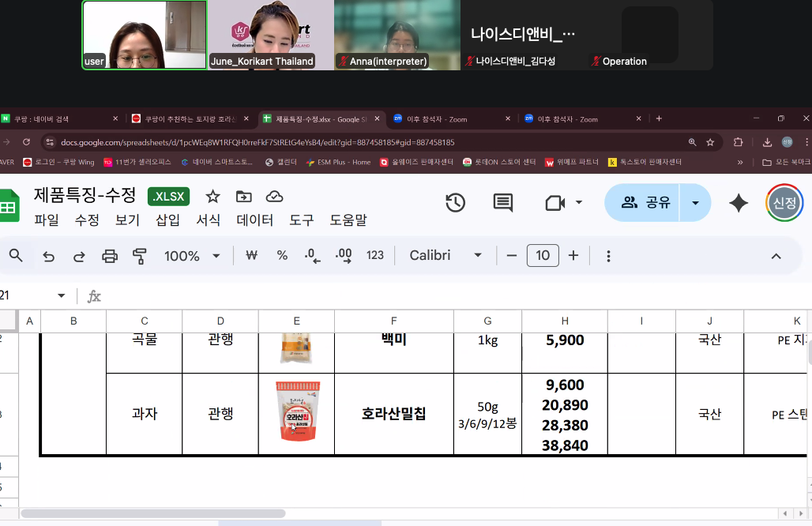The image size is (812, 526).
Task: Click the redo arrow in toolbar
Action: [x=79, y=256]
